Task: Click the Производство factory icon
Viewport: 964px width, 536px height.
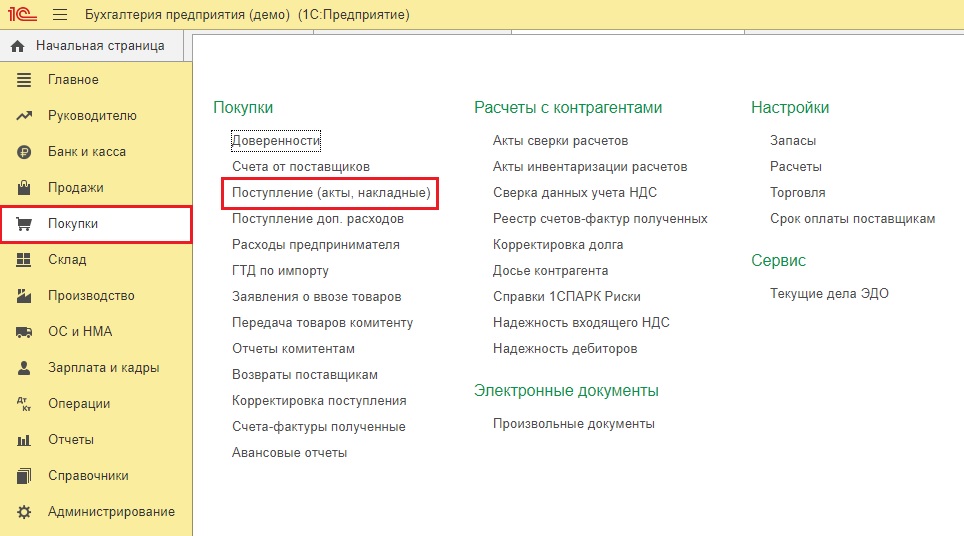Action: click(x=25, y=296)
